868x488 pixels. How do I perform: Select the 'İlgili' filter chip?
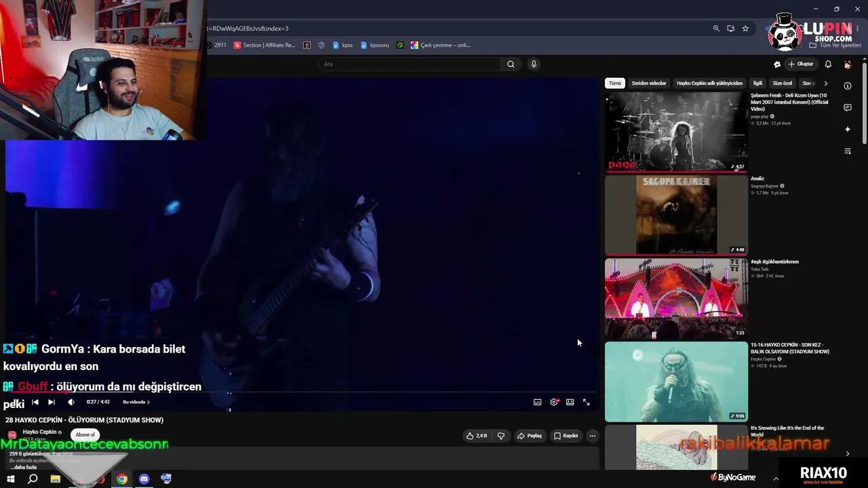(x=757, y=83)
